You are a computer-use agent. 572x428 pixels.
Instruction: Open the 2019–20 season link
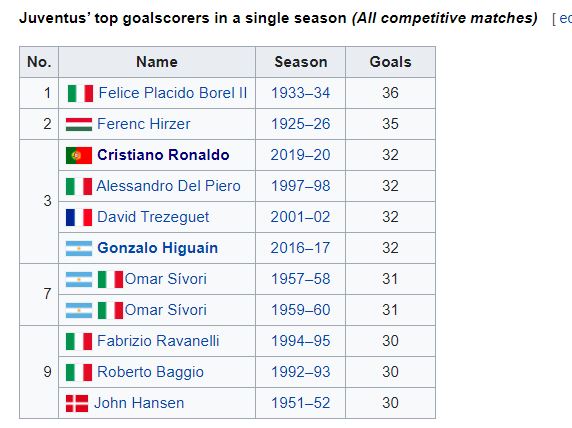(x=301, y=155)
